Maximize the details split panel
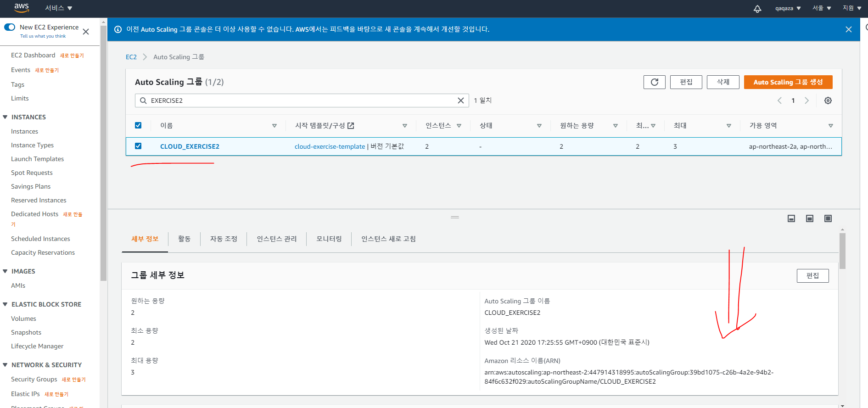 (x=828, y=218)
